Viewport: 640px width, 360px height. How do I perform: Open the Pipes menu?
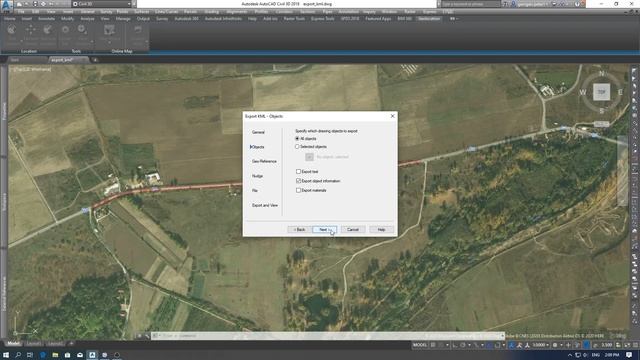click(327, 12)
